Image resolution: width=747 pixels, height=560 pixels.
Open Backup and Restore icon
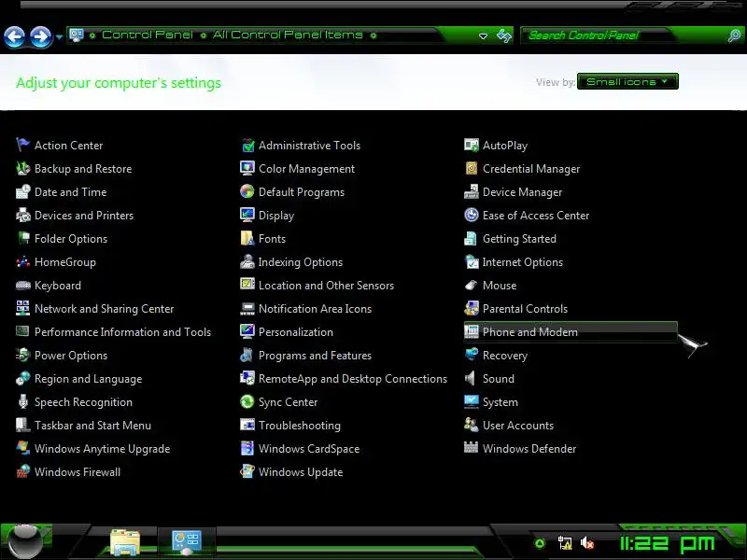[x=22, y=168]
